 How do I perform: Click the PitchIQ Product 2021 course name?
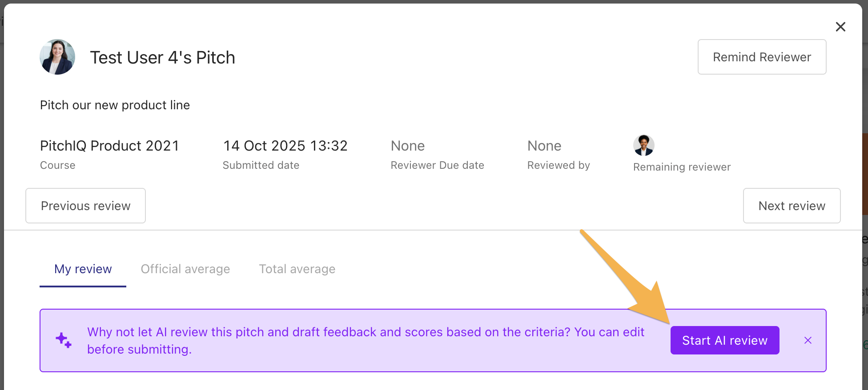(109, 145)
